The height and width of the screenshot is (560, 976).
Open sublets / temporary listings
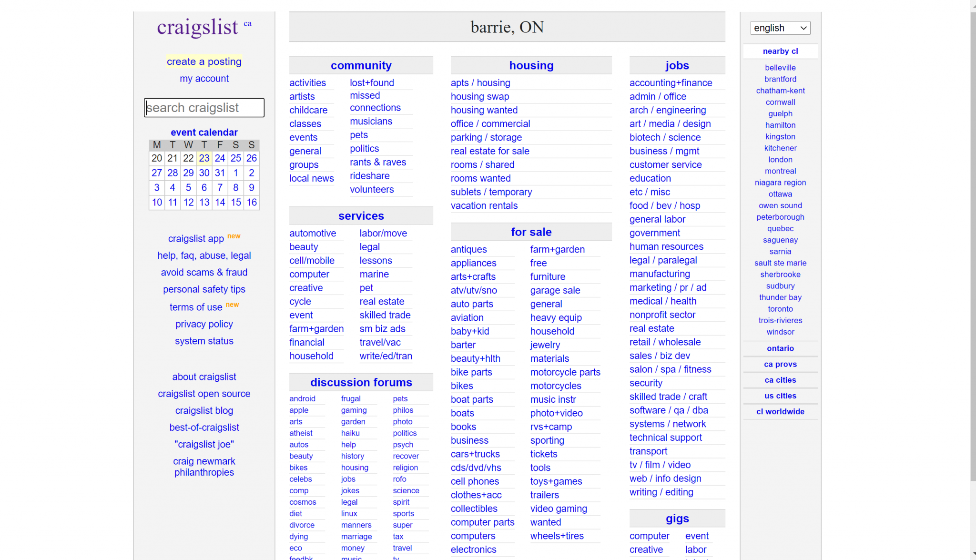(491, 192)
